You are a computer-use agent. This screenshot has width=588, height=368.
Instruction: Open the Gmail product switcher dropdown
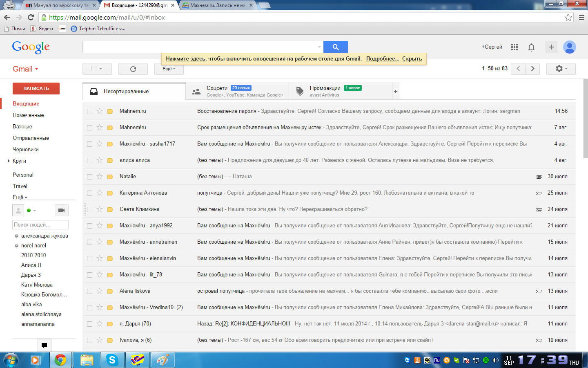point(25,69)
